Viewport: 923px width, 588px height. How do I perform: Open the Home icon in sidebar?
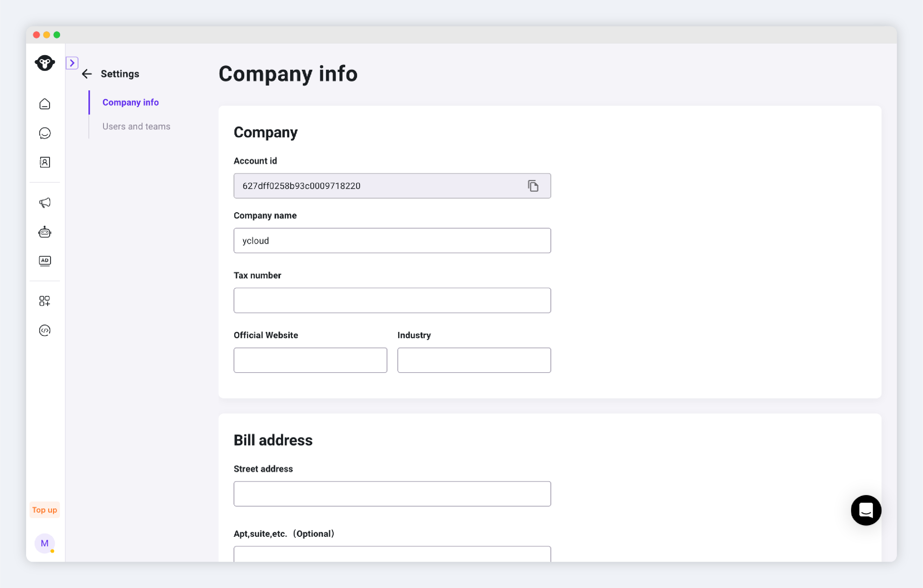pos(45,104)
